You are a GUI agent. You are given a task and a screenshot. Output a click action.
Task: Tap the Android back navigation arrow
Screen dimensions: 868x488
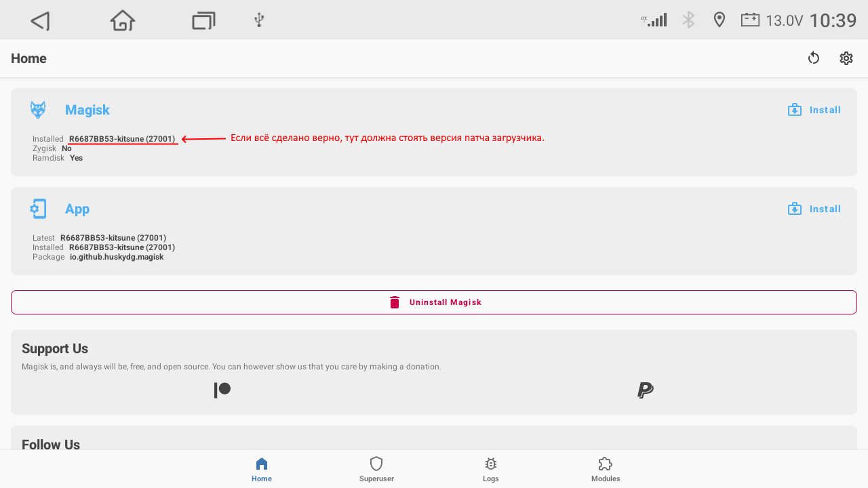[40, 20]
